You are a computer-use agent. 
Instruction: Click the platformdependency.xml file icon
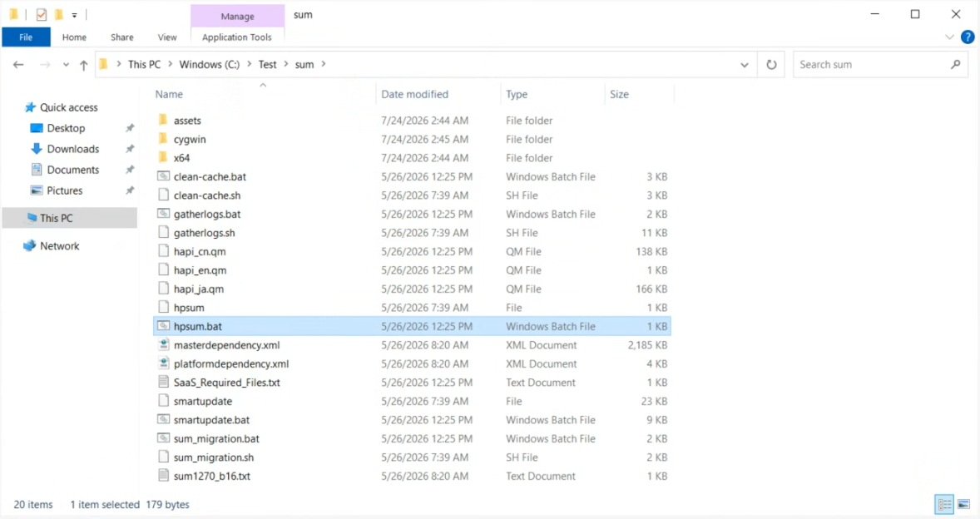(163, 363)
